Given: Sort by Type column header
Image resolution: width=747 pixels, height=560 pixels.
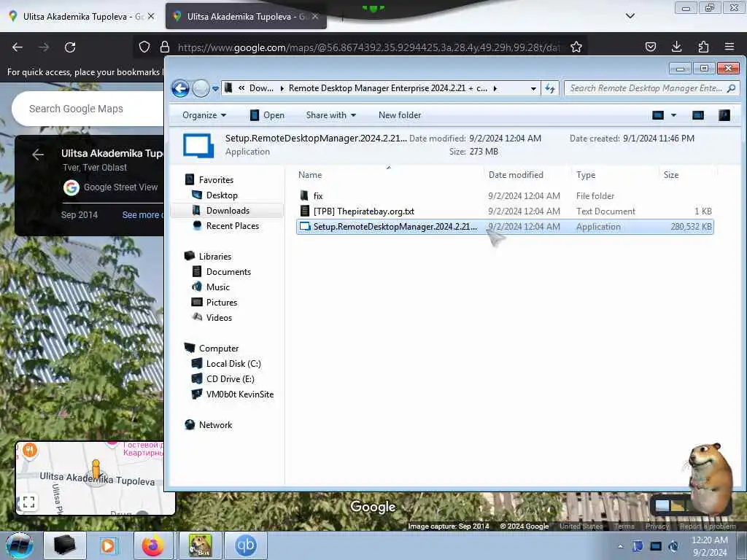Looking at the screenshot, I should (586, 175).
